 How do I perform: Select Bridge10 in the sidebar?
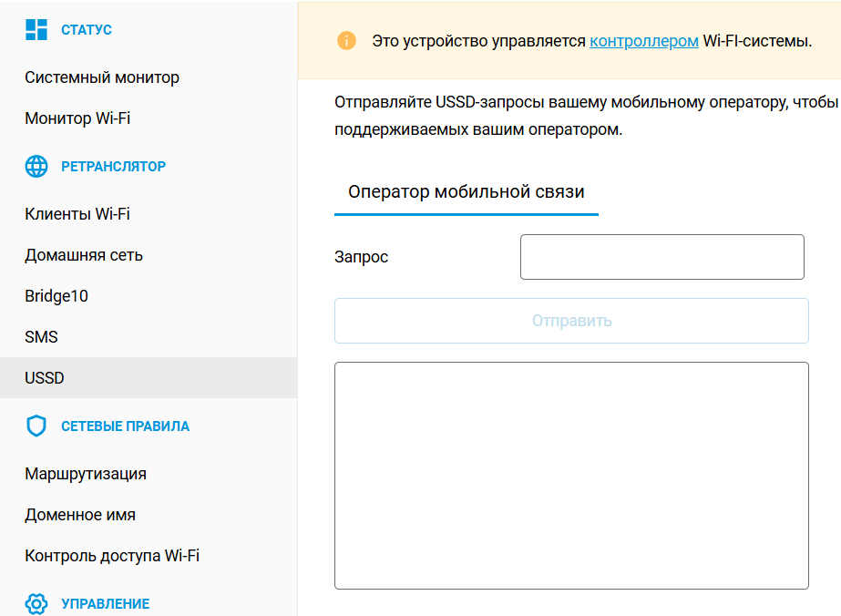click(x=55, y=296)
